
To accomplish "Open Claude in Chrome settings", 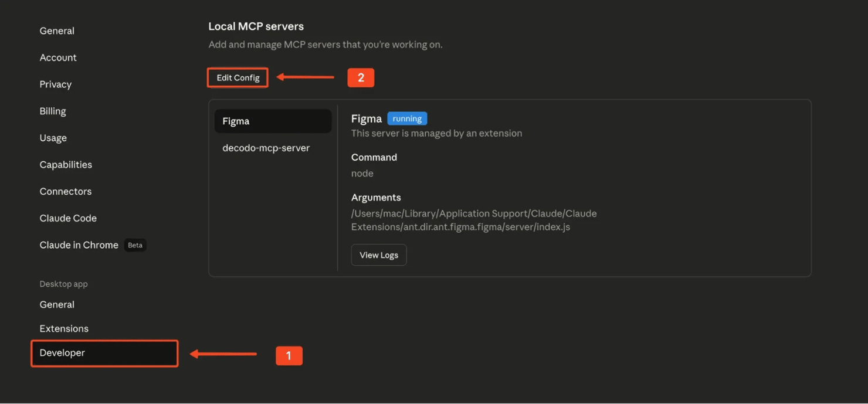I will pos(79,245).
